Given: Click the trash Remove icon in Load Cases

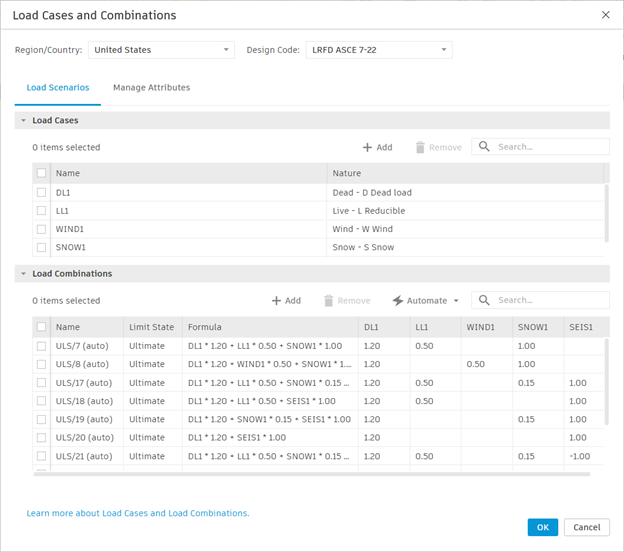Looking at the screenshot, I should tap(420, 148).
